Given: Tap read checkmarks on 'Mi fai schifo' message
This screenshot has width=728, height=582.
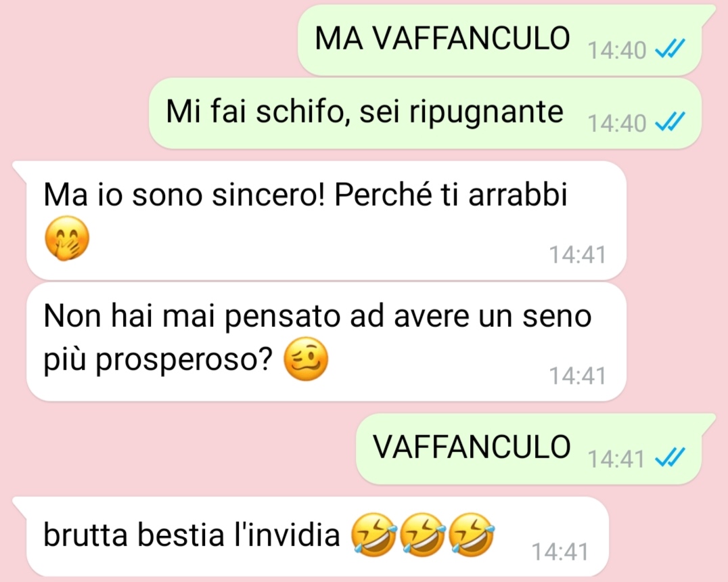Looking at the screenshot, I should tap(670, 122).
